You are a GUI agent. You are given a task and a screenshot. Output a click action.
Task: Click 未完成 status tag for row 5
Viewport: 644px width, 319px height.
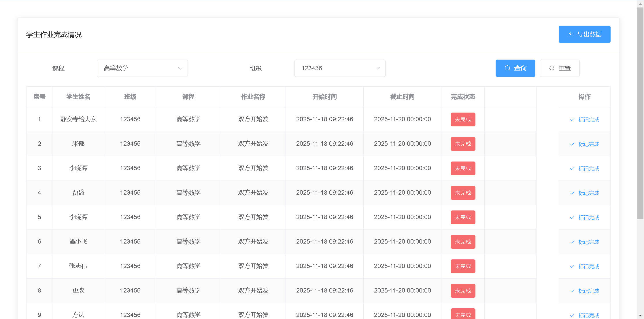point(463,217)
